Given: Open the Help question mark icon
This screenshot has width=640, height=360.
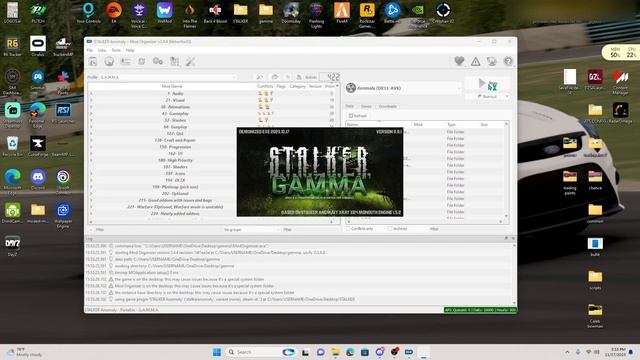Looking at the screenshot, I should [x=508, y=61].
